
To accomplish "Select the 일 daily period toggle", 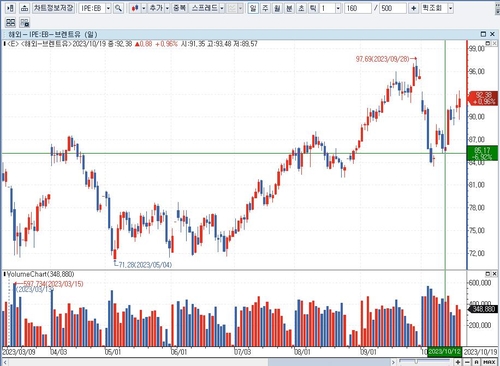I will click(253, 8).
